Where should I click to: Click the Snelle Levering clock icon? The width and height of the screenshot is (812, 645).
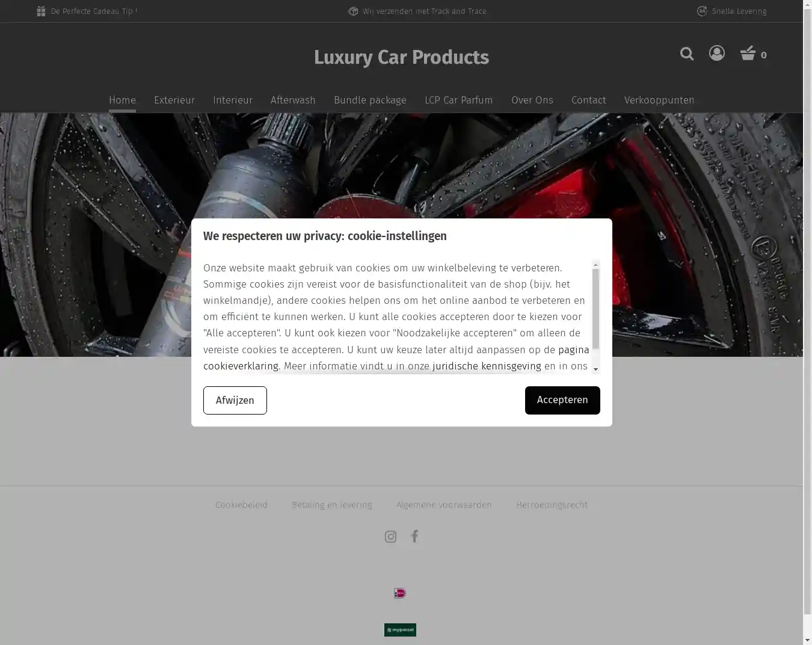(x=702, y=11)
